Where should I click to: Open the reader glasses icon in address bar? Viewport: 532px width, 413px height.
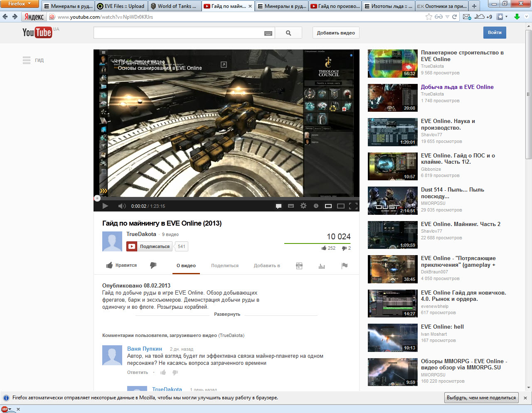[x=439, y=17]
